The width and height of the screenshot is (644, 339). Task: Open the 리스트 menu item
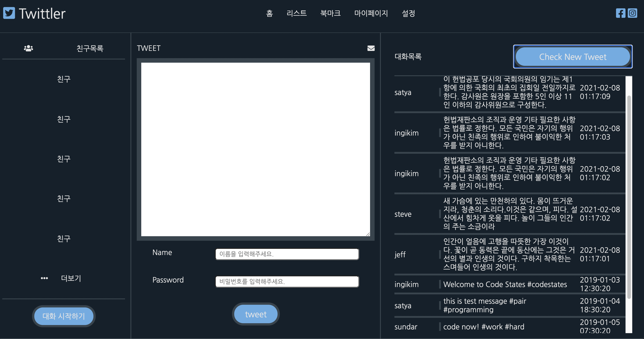[297, 13]
